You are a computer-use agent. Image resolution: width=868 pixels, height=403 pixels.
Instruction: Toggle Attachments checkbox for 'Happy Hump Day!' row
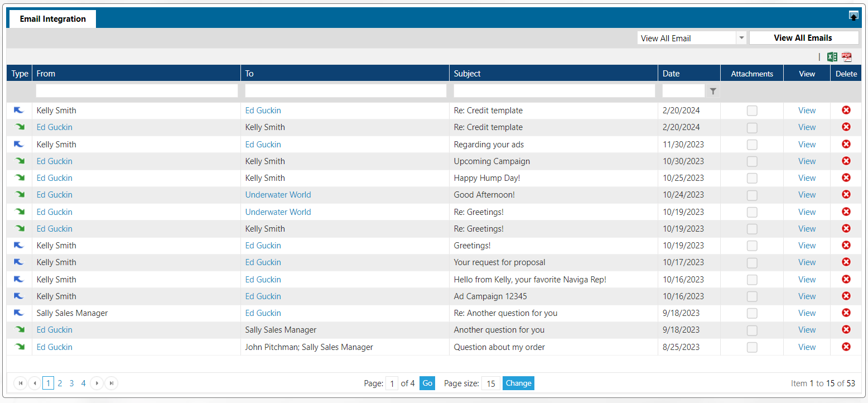pos(752,178)
